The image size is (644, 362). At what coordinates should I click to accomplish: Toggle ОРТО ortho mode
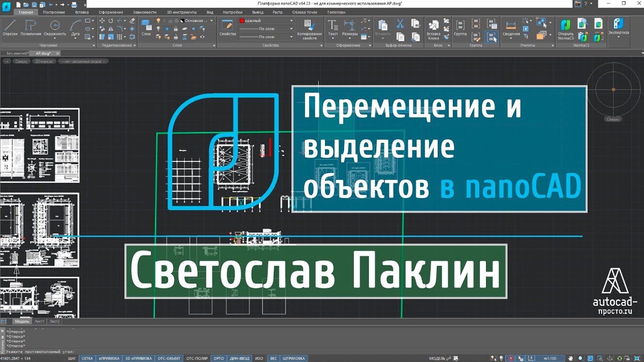218,358
